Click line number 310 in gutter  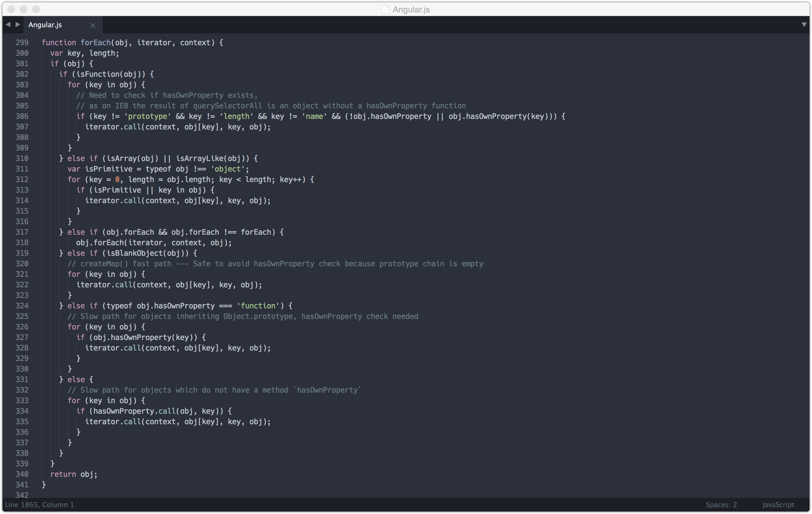click(x=22, y=158)
